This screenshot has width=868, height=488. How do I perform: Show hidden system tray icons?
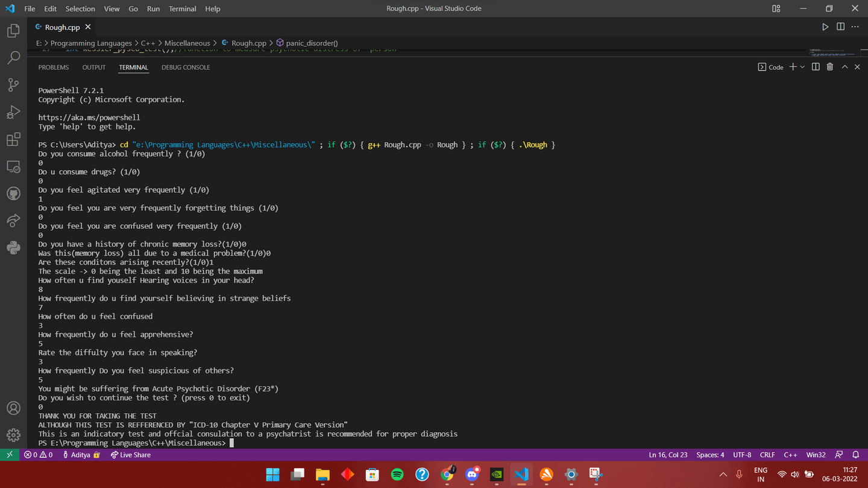(x=723, y=474)
